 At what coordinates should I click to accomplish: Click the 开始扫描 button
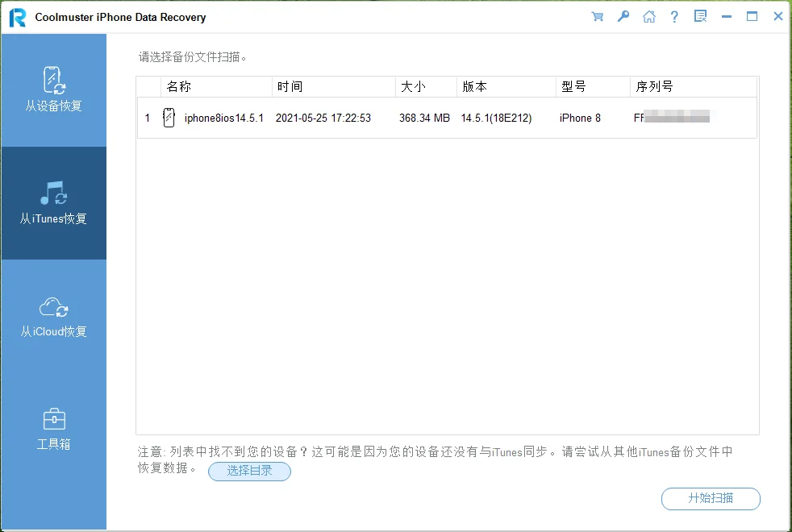coord(710,499)
